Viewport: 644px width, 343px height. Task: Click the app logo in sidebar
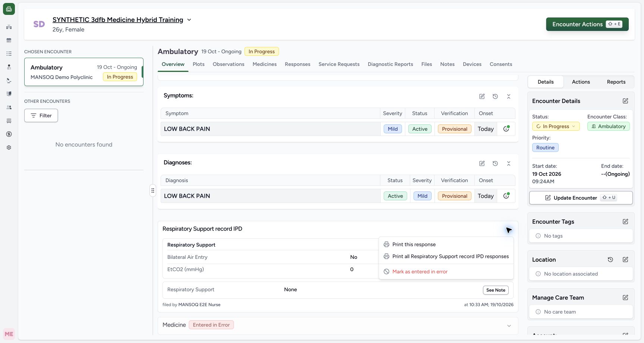click(9, 9)
